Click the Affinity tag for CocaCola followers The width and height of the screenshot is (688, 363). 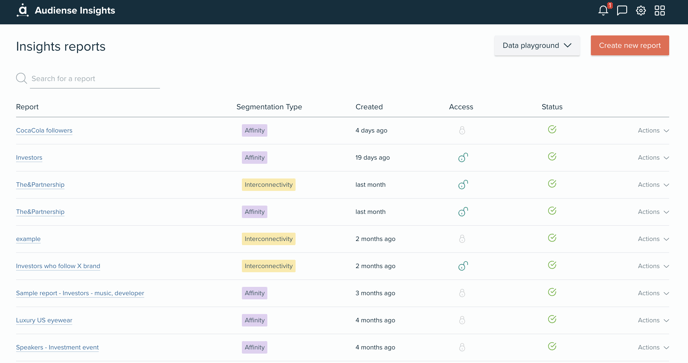point(254,130)
